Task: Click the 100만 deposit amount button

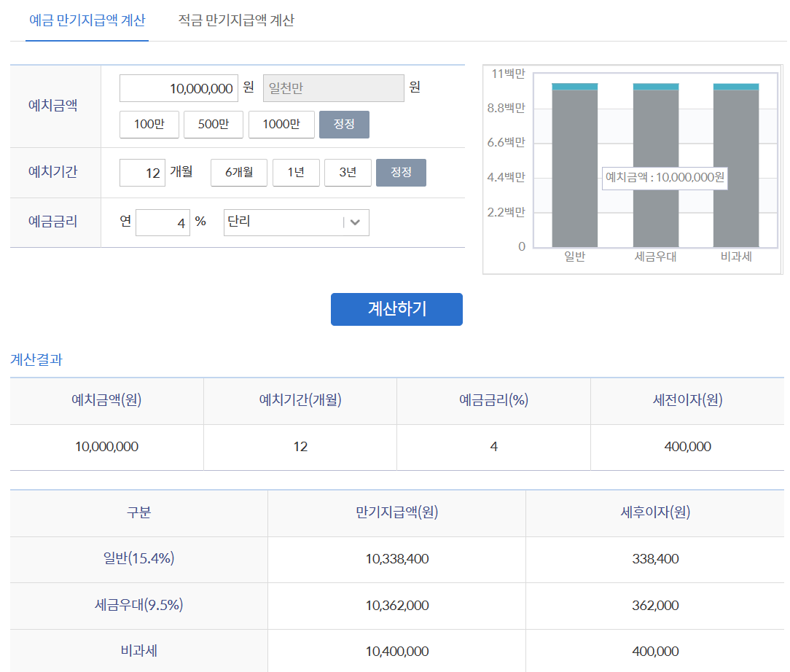Action: [149, 124]
